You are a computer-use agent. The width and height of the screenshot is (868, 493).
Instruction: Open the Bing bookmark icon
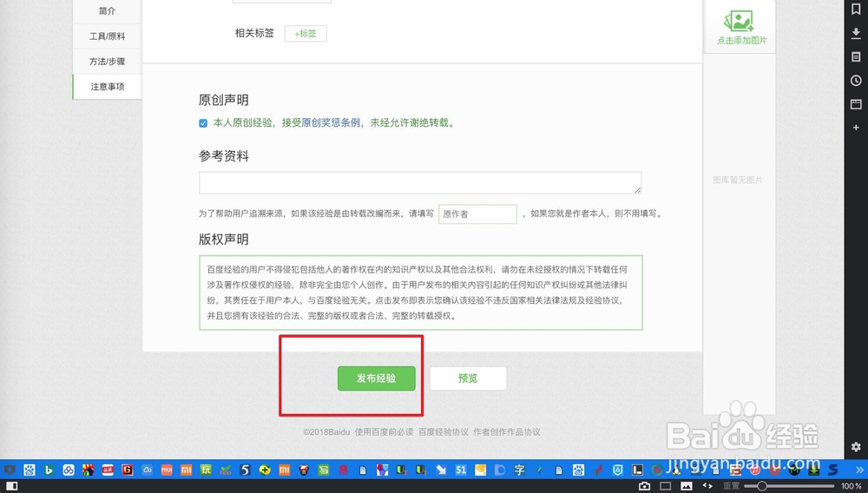49,470
